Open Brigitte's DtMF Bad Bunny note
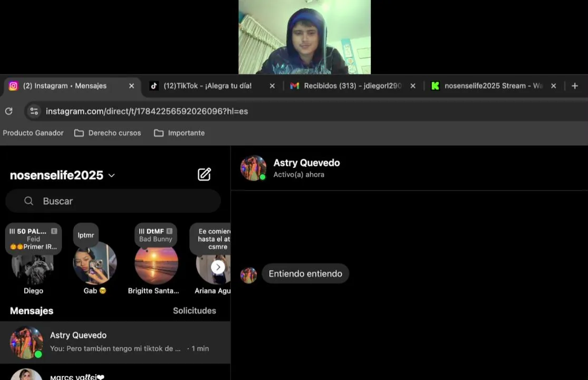This screenshot has width=588, height=380. (156, 235)
